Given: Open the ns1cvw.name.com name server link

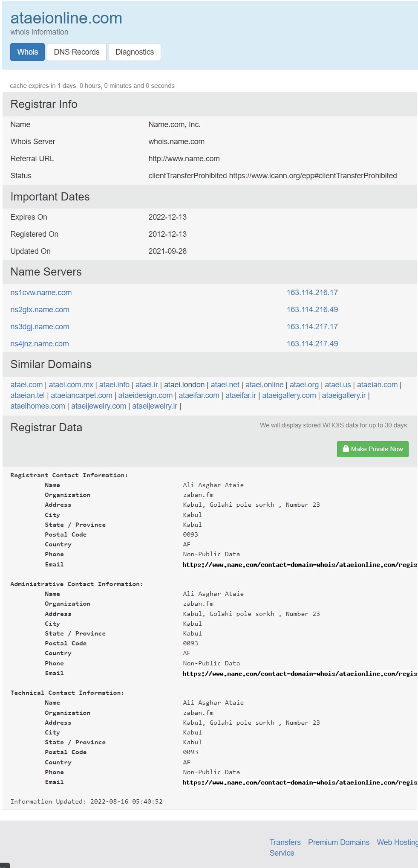Looking at the screenshot, I should (41, 293).
